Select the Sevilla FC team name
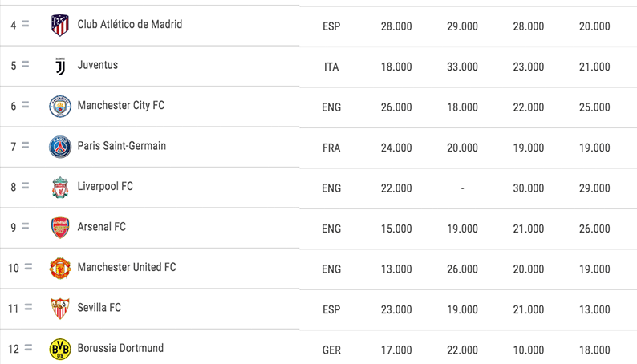This screenshot has height=364, width=637. (x=101, y=308)
